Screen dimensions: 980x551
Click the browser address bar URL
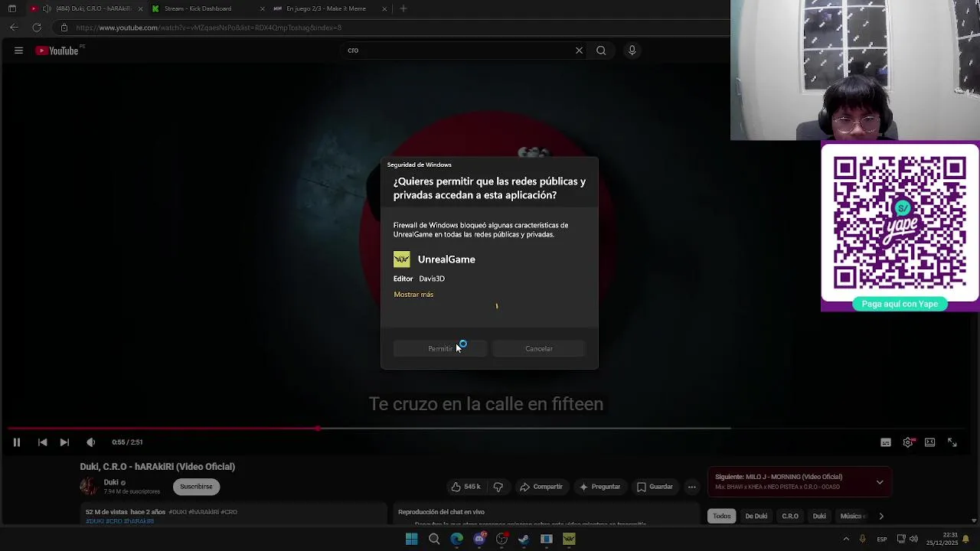pos(209,28)
